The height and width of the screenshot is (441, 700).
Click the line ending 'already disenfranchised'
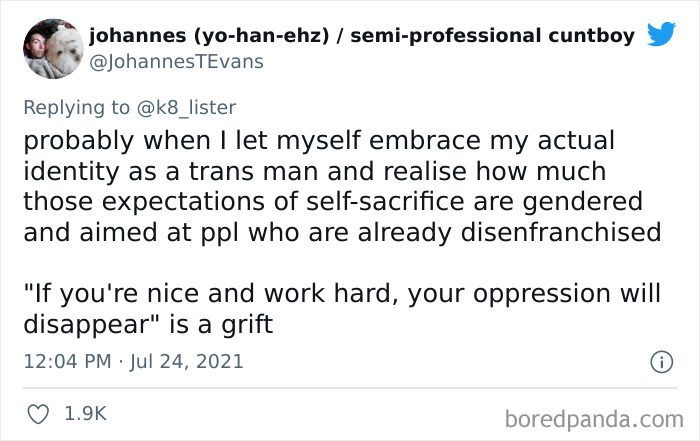pos(342,233)
